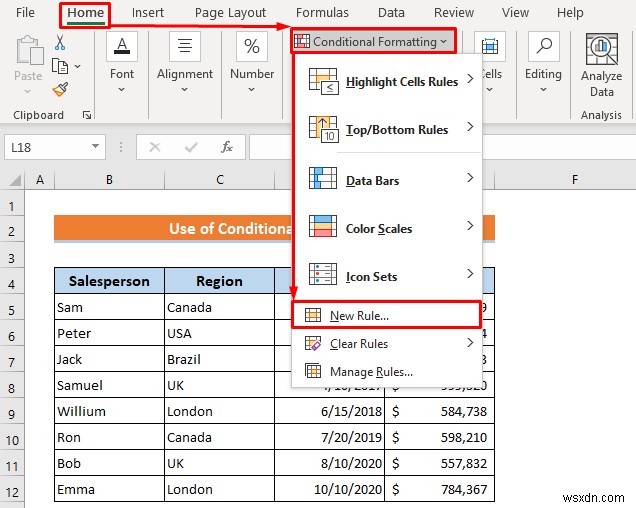Open the Analyze Data tool
The height and width of the screenshot is (508, 636).
[x=602, y=65]
